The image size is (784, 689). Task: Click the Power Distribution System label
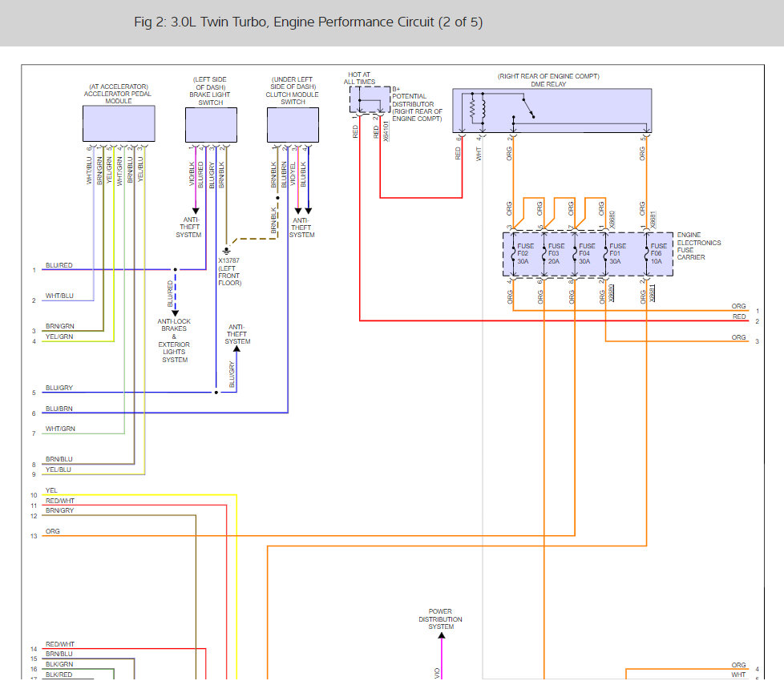(441, 619)
